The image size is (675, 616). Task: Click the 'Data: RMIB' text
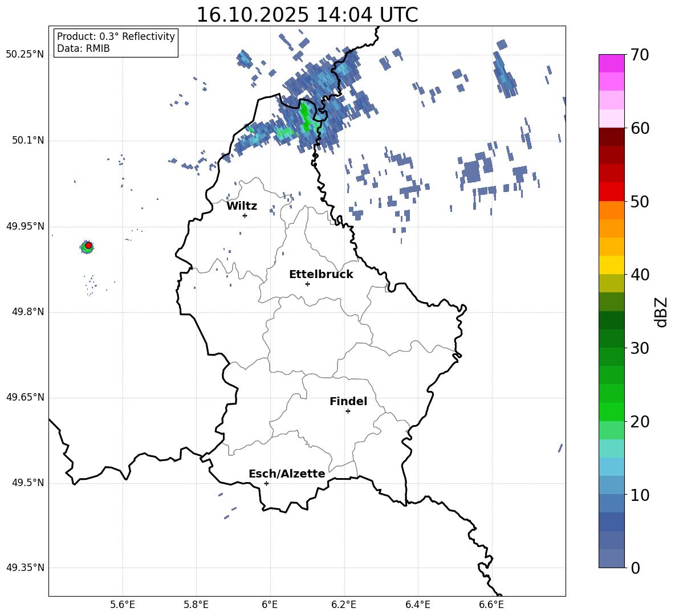[83, 48]
